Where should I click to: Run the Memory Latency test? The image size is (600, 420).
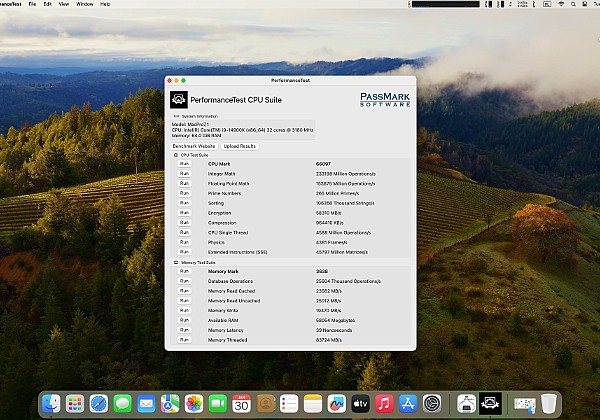point(184,329)
